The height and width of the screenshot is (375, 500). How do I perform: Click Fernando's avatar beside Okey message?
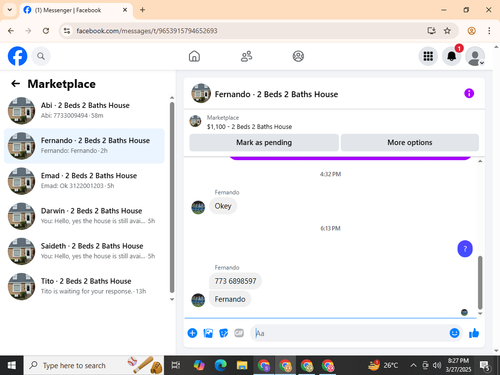(x=198, y=207)
